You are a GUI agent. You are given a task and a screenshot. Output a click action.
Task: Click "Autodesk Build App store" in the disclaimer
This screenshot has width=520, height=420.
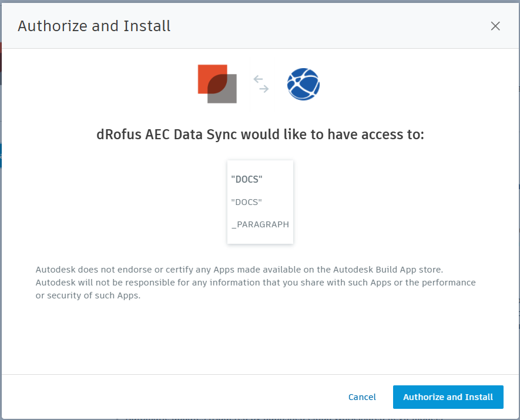tap(388, 270)
